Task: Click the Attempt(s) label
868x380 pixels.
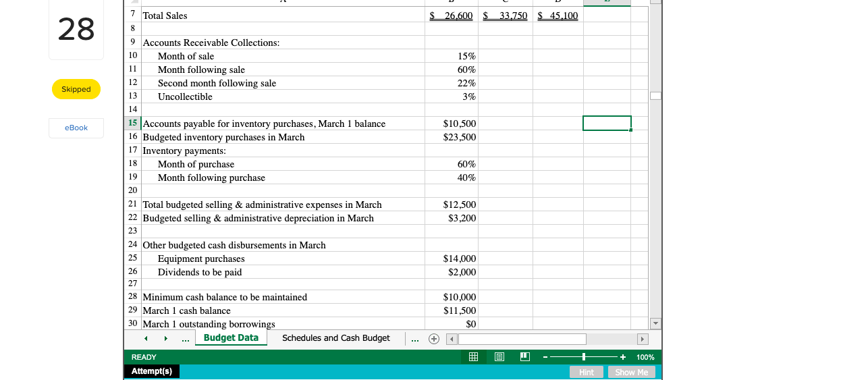Action: (152, 371)
